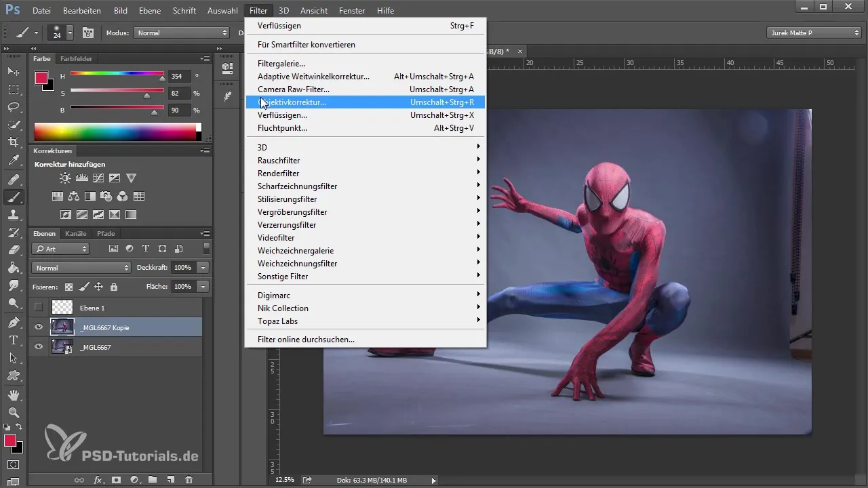Add Color Balance adjustment scales icon
This screenshot has height=488, width=868.
pos(74,197)
